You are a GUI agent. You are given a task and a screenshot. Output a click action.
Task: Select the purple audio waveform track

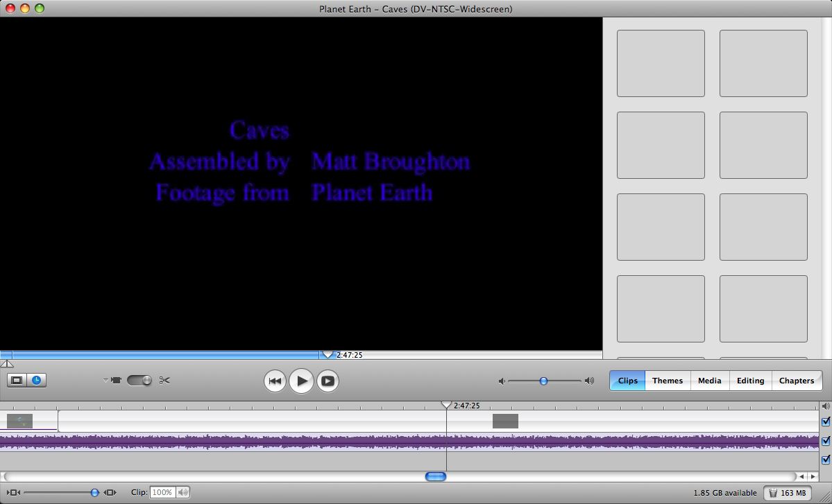pyautogui.click(x=409, y=442)
